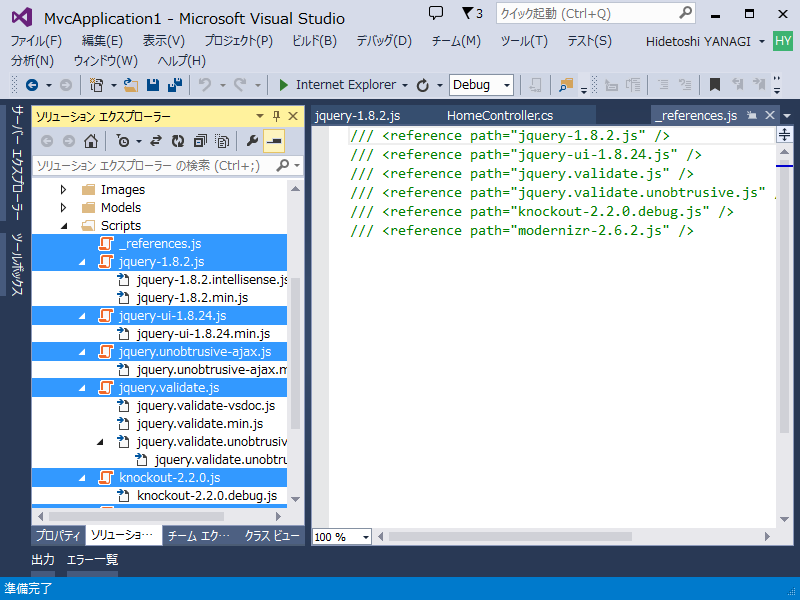Click the editor split window handle
Viewport: 800px width, 600px height.
[784, 134]
